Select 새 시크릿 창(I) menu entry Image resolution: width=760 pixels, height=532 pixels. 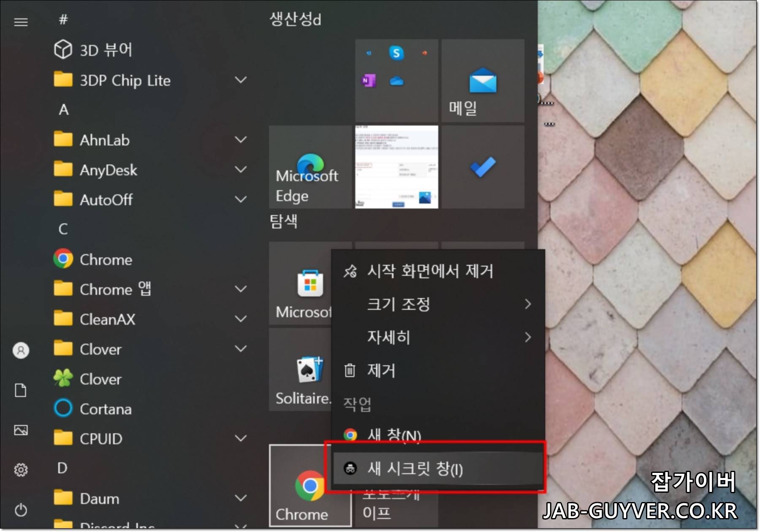pos(438,468)
